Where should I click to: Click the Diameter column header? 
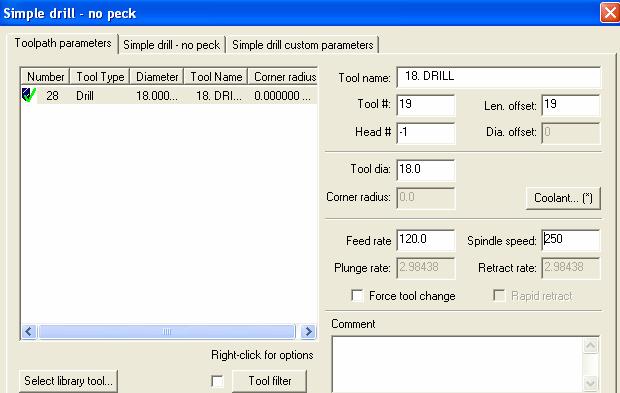157,77
